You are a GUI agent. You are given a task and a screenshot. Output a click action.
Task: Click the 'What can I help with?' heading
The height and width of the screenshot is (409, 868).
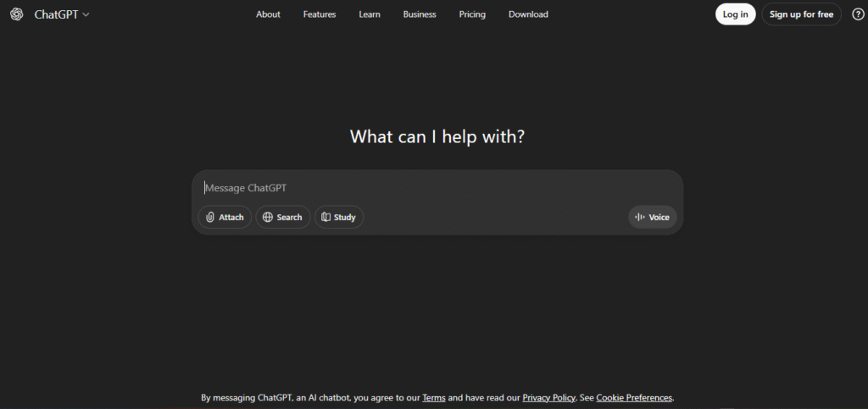(437, 136)
